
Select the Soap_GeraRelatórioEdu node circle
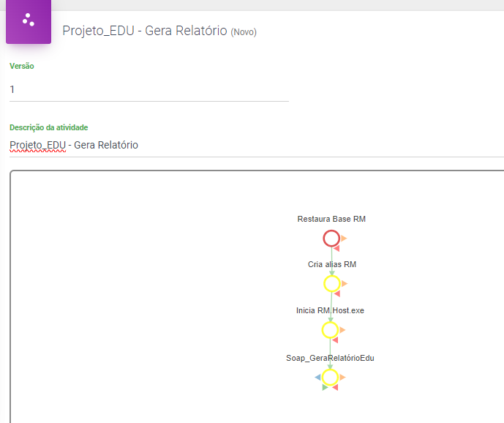tap(331, 377)
